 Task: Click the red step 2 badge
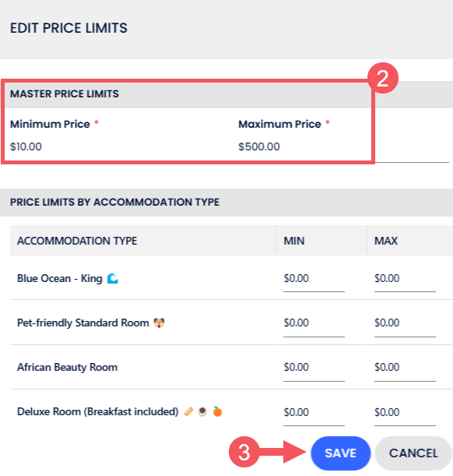click(x=383, y=78)
